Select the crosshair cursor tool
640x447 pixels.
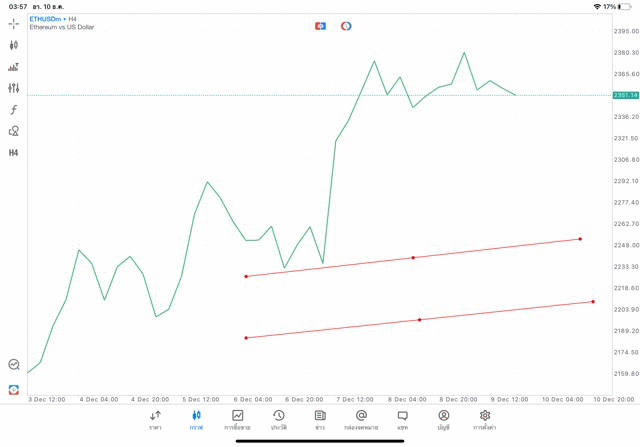14,23
